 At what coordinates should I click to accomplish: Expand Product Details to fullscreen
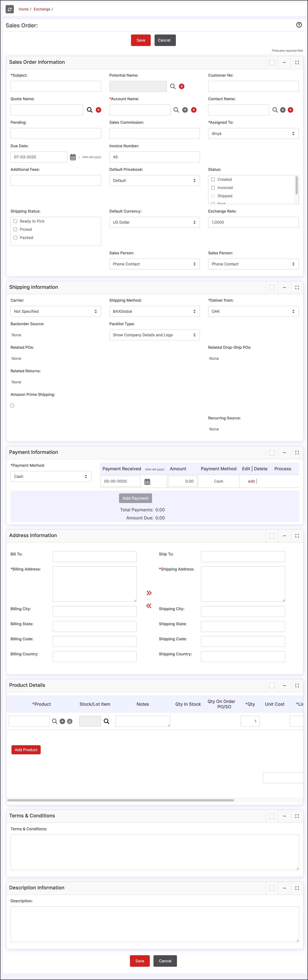pyautogui.click(x=297, y=686)
